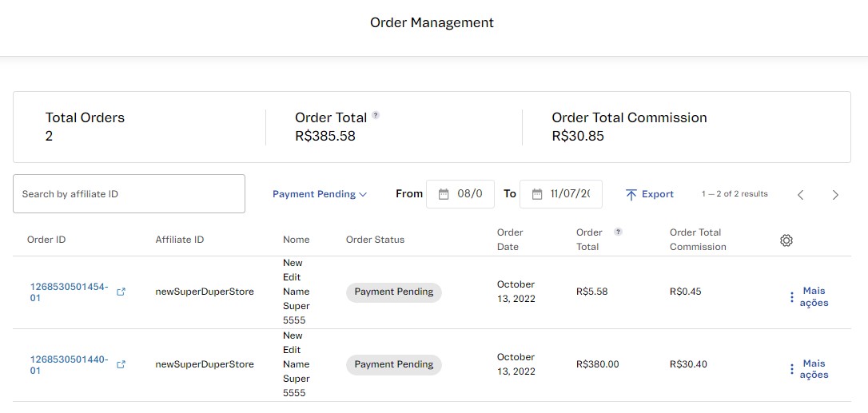Open order 1268530501440-01 link
This screenshot has height=413, width=868.
click(x=69, y=365)
